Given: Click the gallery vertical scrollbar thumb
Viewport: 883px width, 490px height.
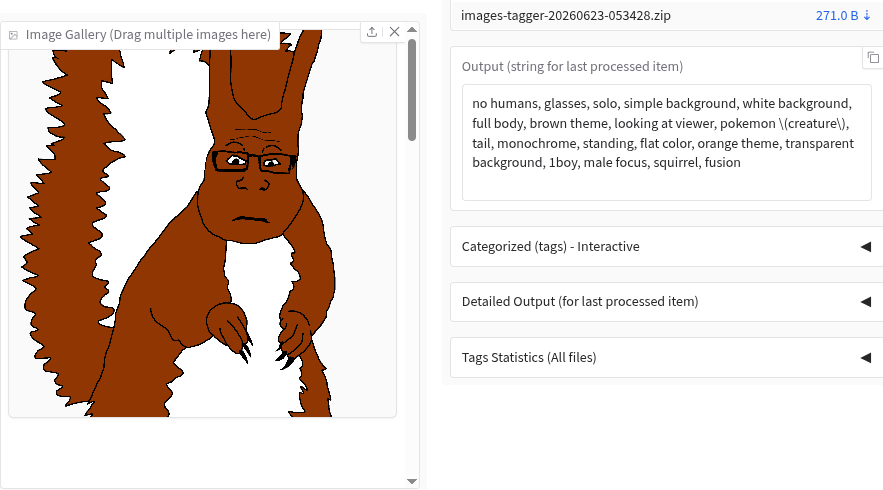Looking at the screenshot, I should pyautogui.click(x=412, y=90).
